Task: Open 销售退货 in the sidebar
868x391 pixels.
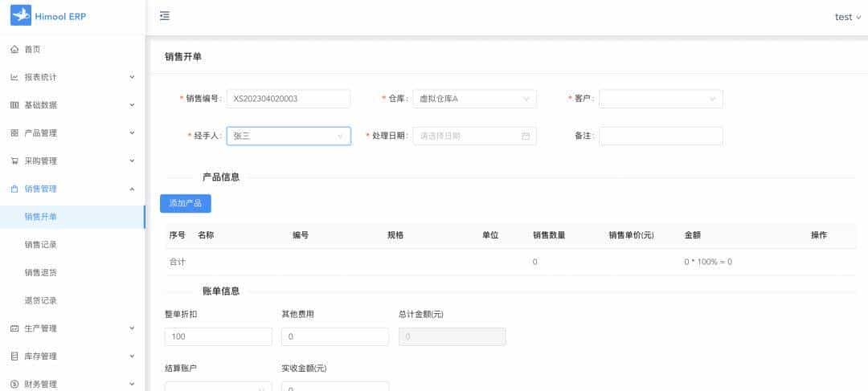Action: 72,273
